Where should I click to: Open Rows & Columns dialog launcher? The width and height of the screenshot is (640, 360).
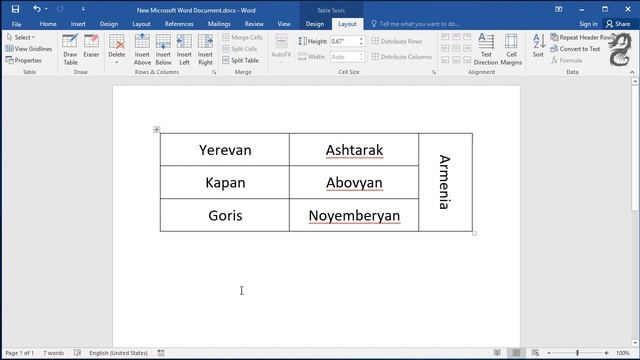click(214, 72)
